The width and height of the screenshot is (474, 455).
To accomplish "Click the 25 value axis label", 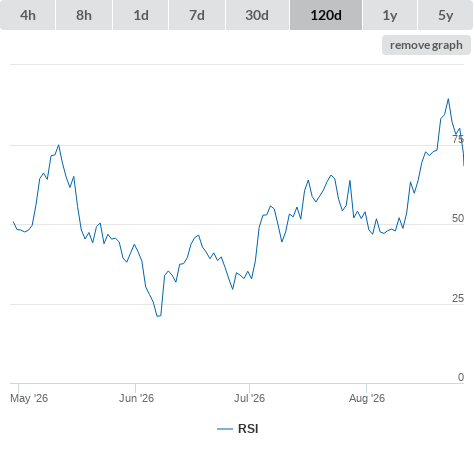I will (458, 298).
